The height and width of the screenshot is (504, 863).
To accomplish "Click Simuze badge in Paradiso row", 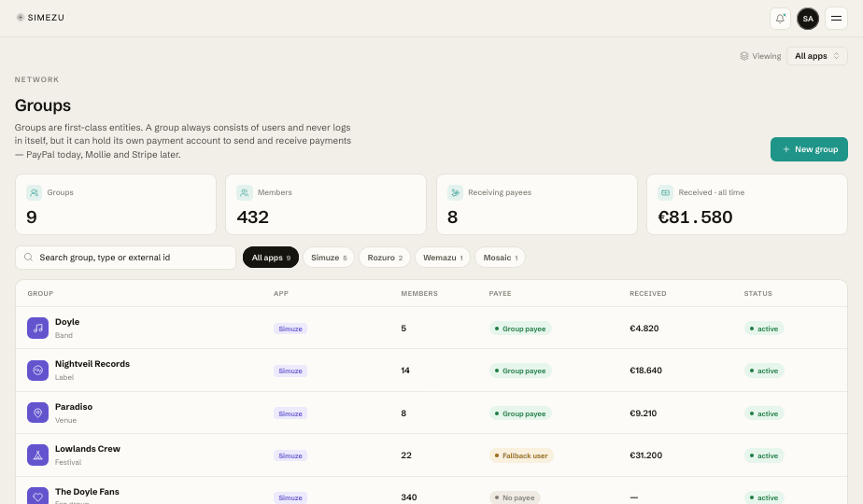I will pos(290,413).
